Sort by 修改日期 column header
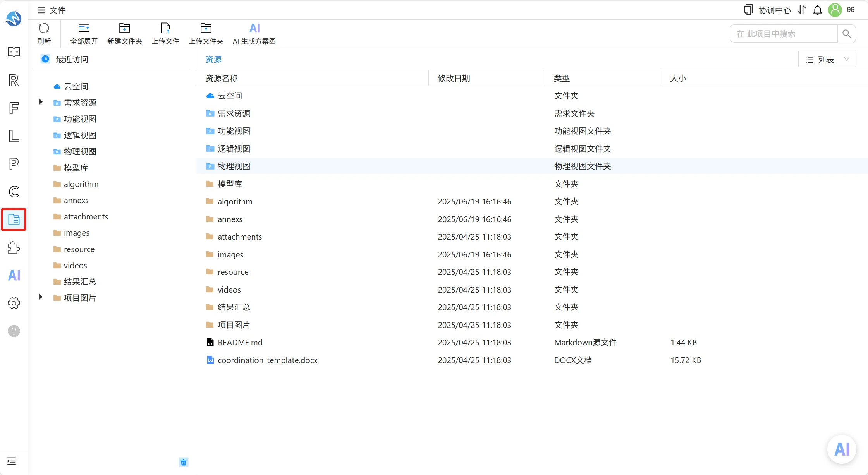 (x=454, y=78)
